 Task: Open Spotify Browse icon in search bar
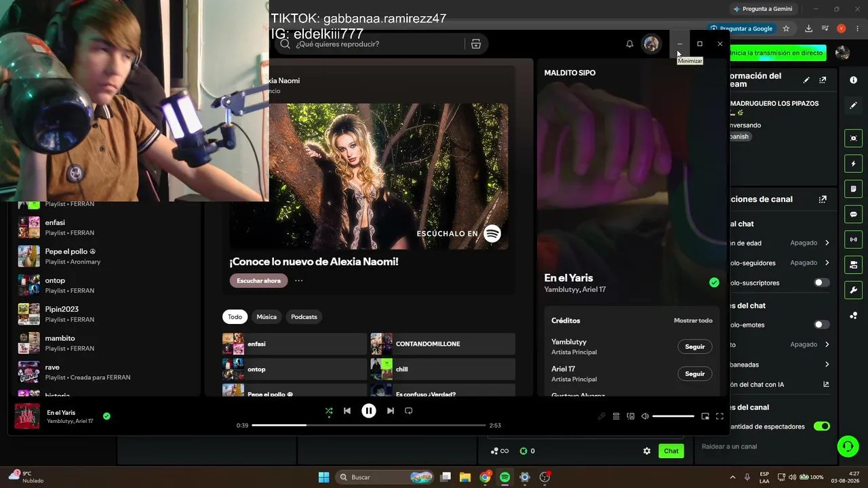point(476,44)
